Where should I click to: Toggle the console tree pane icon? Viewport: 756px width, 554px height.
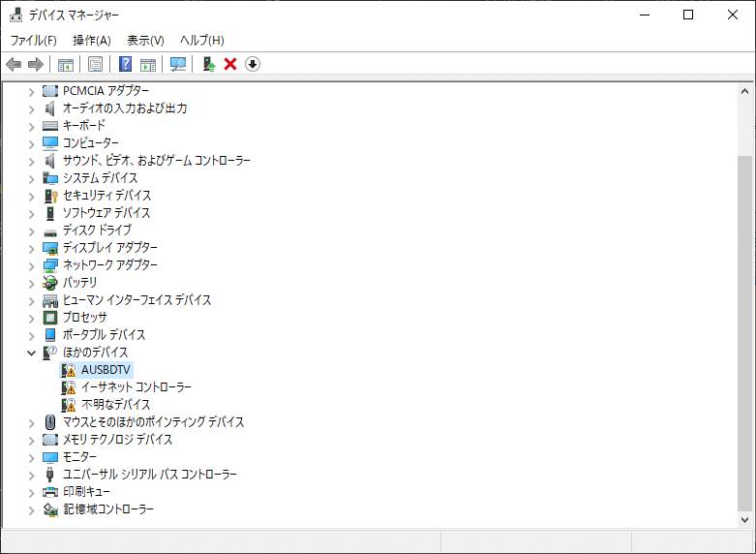[x=66, y=64]
